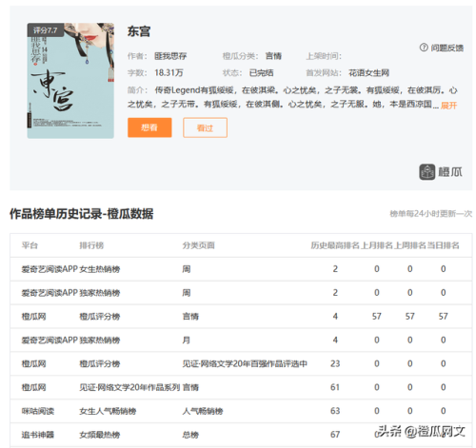Click the status value 已完结
This screenshot has width=476, height=448.
point(261,73)
